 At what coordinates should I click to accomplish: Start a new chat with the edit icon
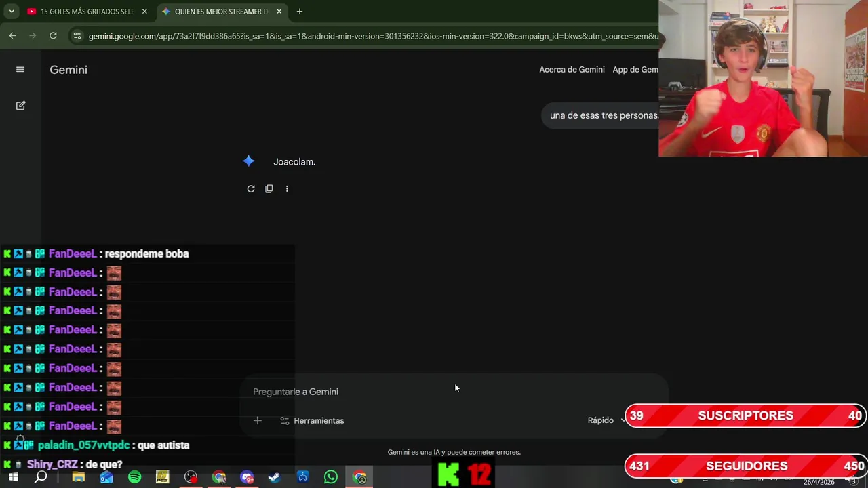point(20,106)
